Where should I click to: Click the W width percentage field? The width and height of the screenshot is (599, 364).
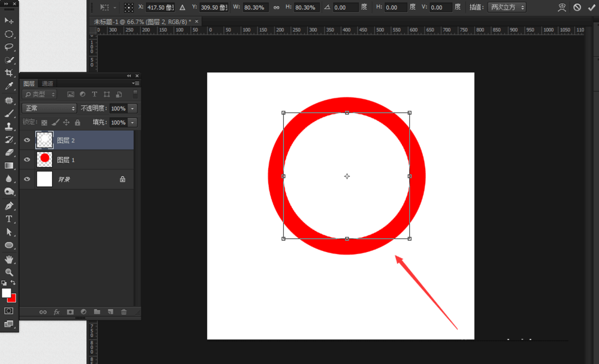pyautogui.click(x=255, y=8)
